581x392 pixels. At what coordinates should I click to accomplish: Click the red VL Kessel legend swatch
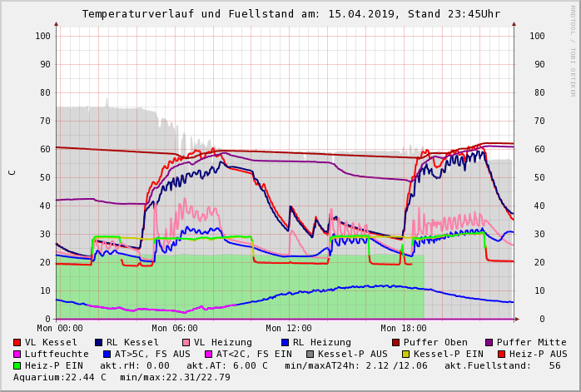pyautogui.click(x=17, y=343)
